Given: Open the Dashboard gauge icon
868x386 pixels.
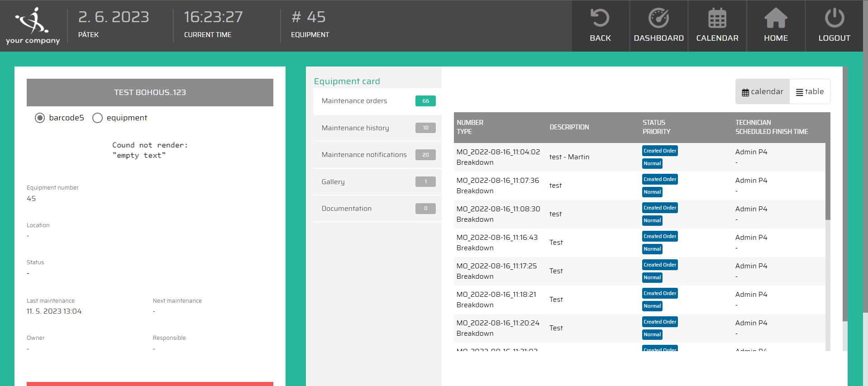Looking at the screenshot, I should coord(658,19).
